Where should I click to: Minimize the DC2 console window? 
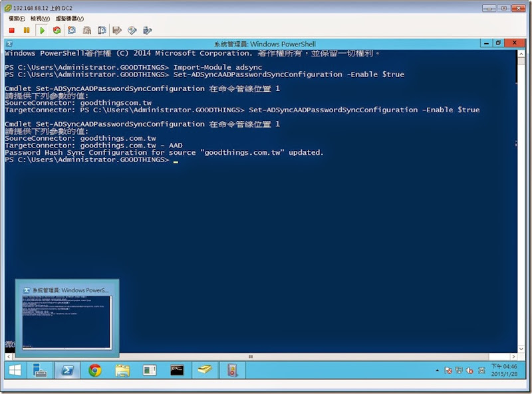pyautogui.click(x=489, y=8)
